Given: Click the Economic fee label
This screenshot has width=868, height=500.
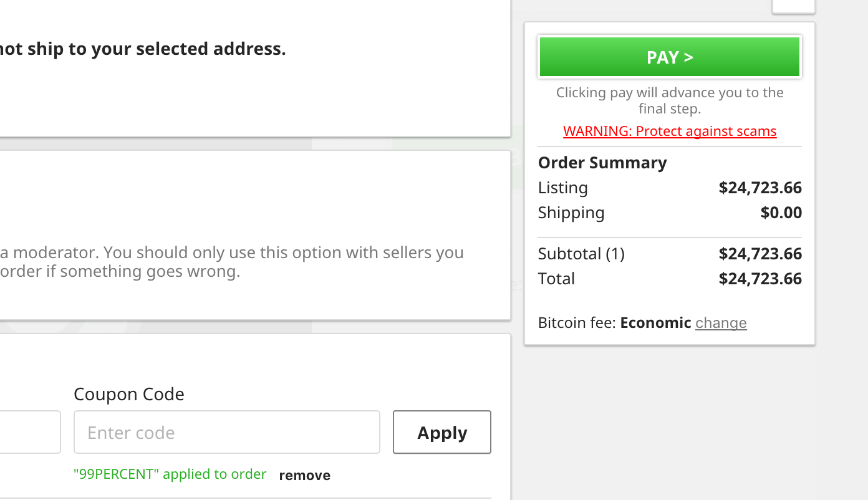Looking at the screenshot, I should coord(655,322).
